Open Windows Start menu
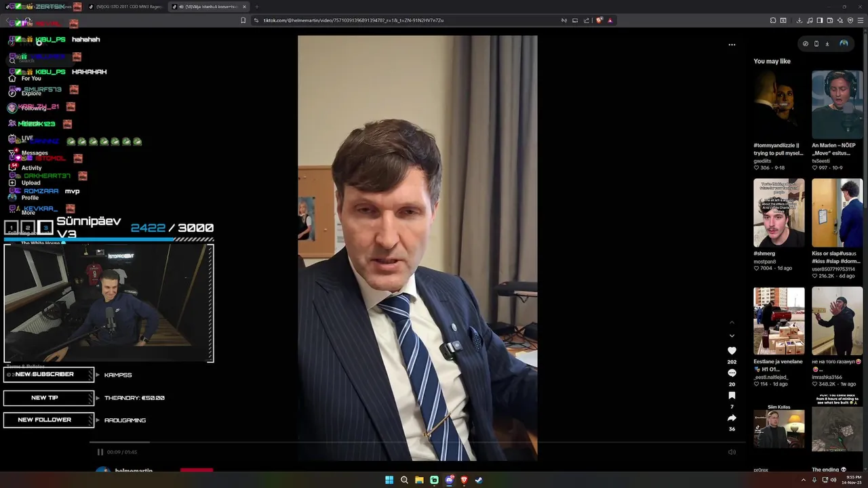Image resolution: width=868 pixels, height=488 pixels. coord(389,480)
